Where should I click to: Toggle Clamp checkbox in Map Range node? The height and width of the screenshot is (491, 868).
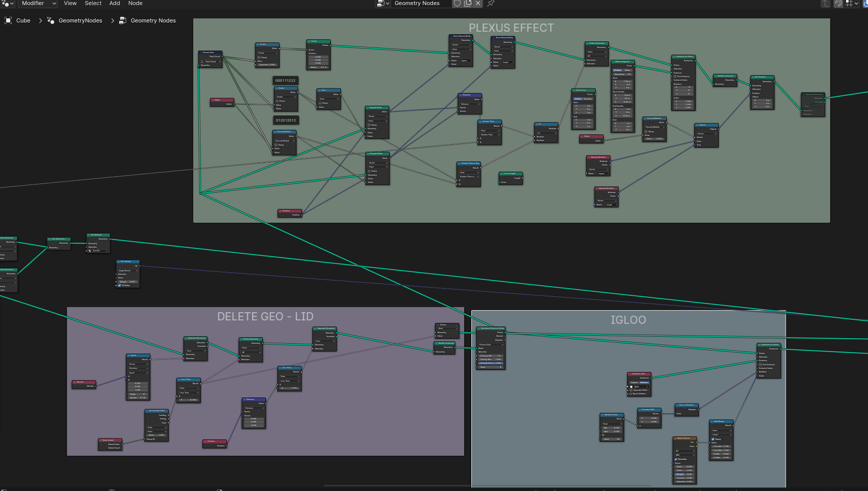[x=713, y=439]
